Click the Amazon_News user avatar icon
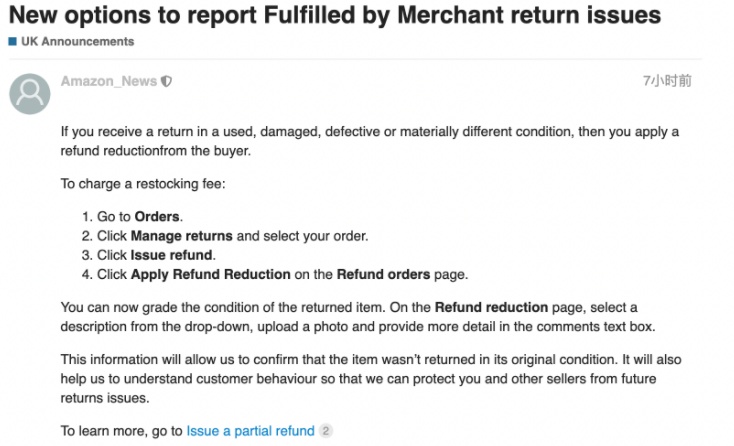Screen dimensions: 734x446 pos(30,93)
